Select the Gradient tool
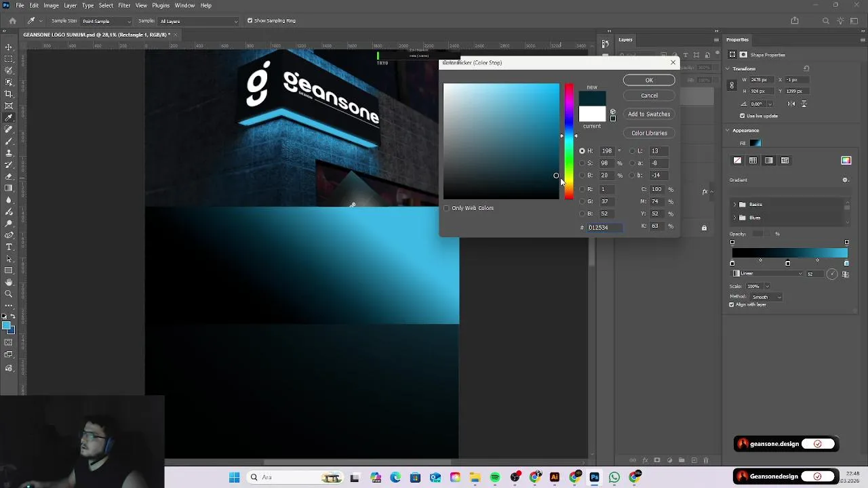The width and height of the screenshot is (868, 488). point(9,188)
